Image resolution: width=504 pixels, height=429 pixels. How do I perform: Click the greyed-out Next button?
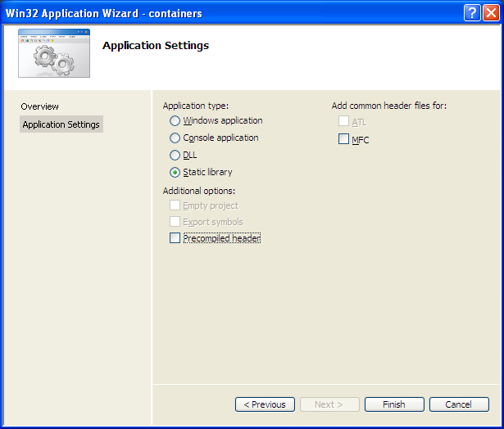click(329, 404)
